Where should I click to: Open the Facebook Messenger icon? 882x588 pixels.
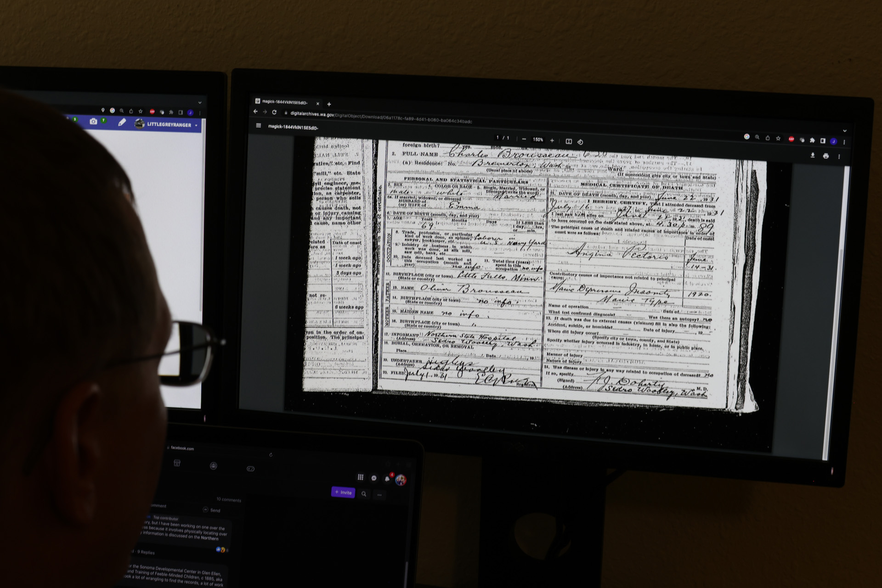[x=374, y=478]
